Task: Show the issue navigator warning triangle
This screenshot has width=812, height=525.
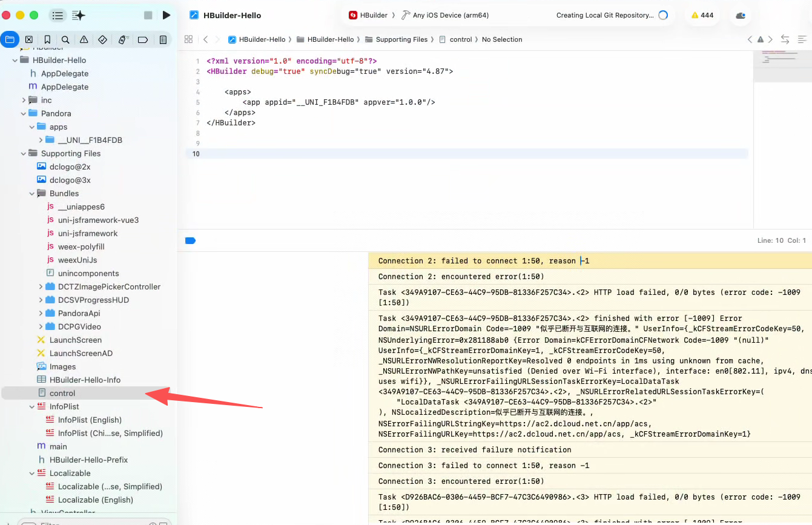Action: point(84,39)
